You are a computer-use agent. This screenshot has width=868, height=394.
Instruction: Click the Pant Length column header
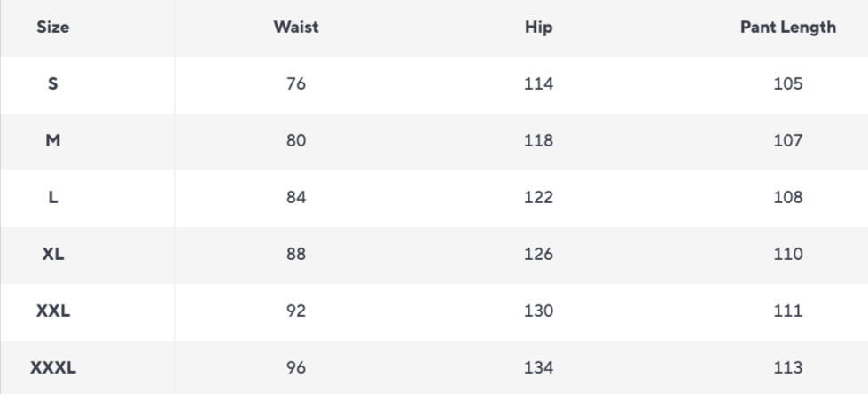[787, 28]
